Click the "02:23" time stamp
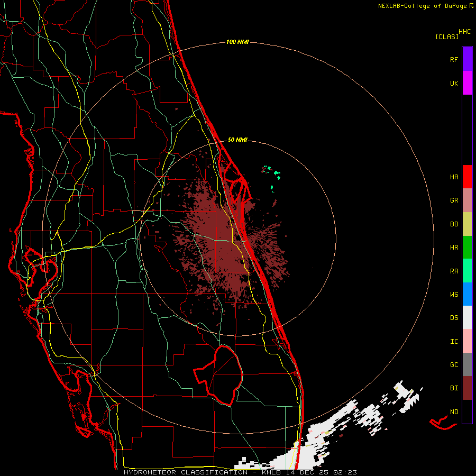 [x=345, y=472]
